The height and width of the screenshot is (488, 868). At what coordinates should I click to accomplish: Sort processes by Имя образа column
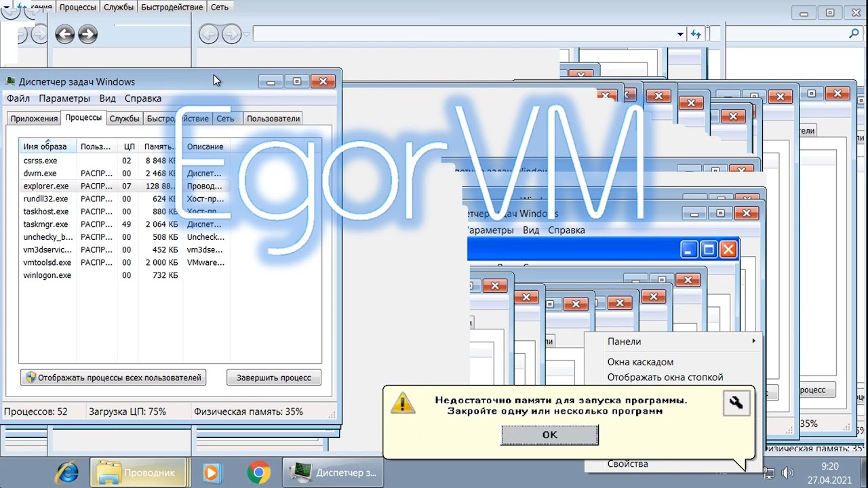pos(47,146)
